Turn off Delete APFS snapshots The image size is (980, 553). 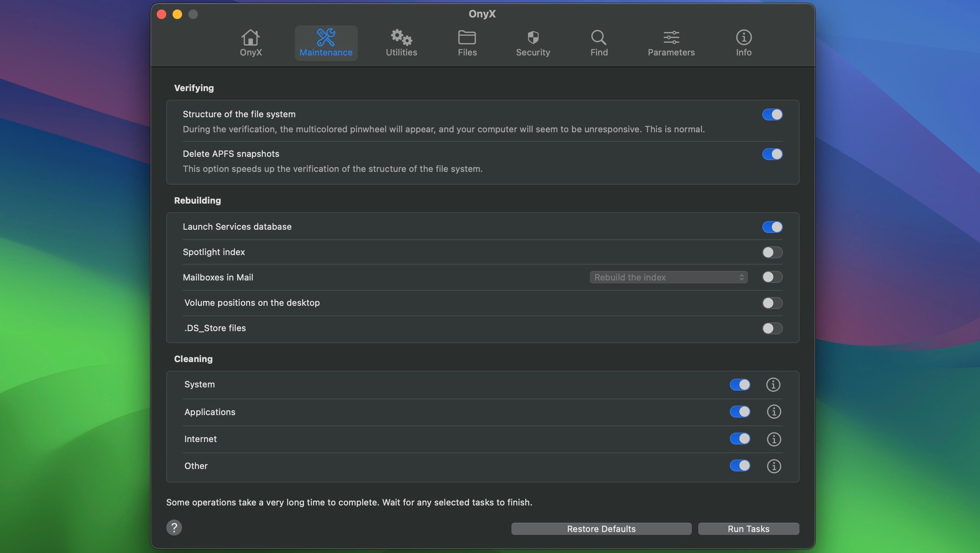(x=772, y=154)
